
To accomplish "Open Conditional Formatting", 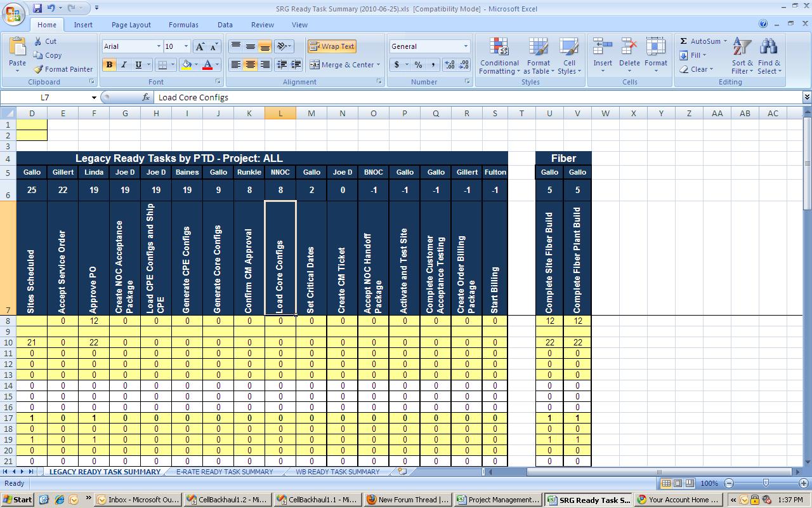I will [x=499, y=56].
